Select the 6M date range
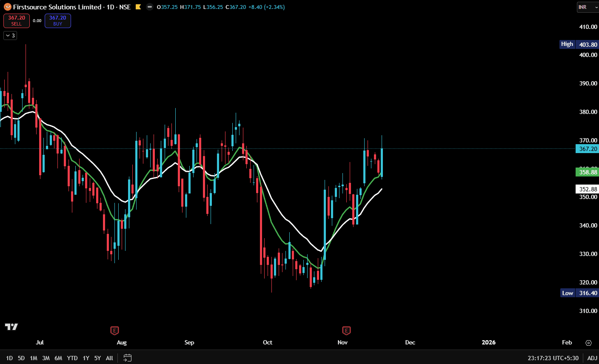This screenshot has width=599, height=364. [58, 358]
